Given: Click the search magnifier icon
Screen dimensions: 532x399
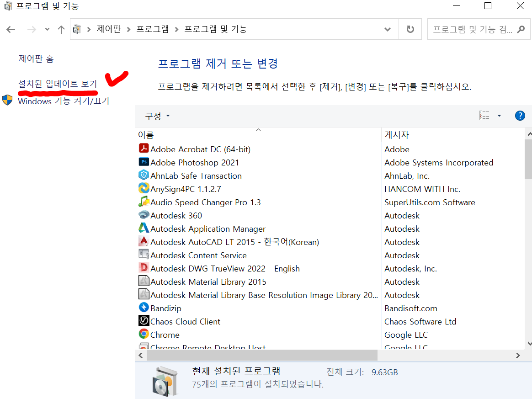Looking at the screenshot, I should pyautogui.click(x=521, y=30).
